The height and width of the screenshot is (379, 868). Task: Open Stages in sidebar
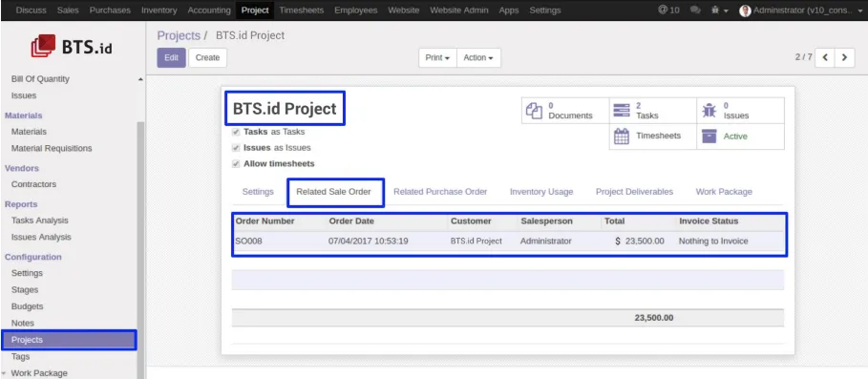(25, 290)
